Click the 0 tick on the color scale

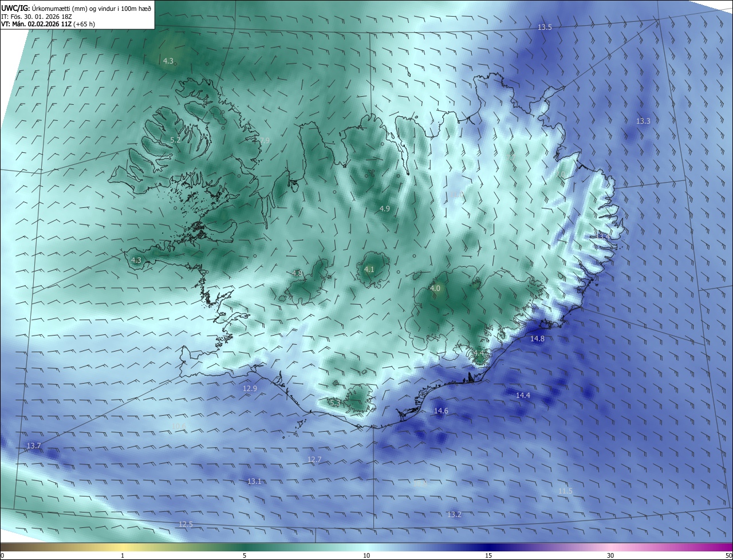2,555
